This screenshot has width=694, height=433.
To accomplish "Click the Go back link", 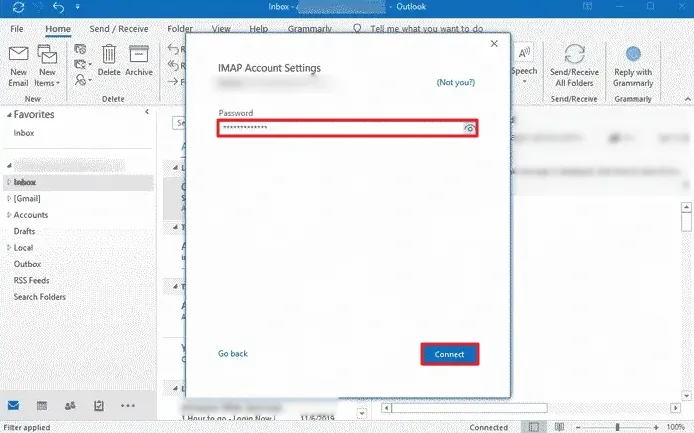I will [x=232, y=353].
